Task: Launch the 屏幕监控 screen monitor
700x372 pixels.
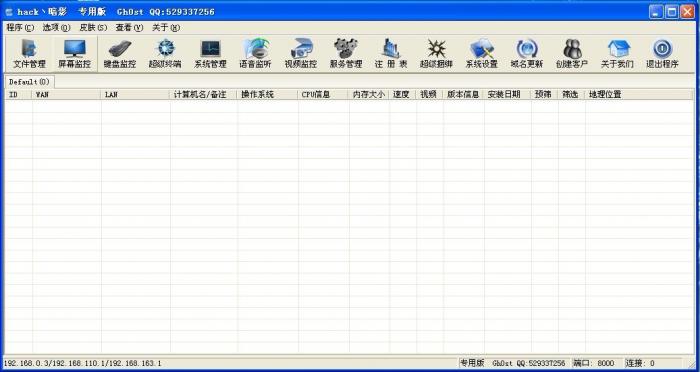Action: 75,54
